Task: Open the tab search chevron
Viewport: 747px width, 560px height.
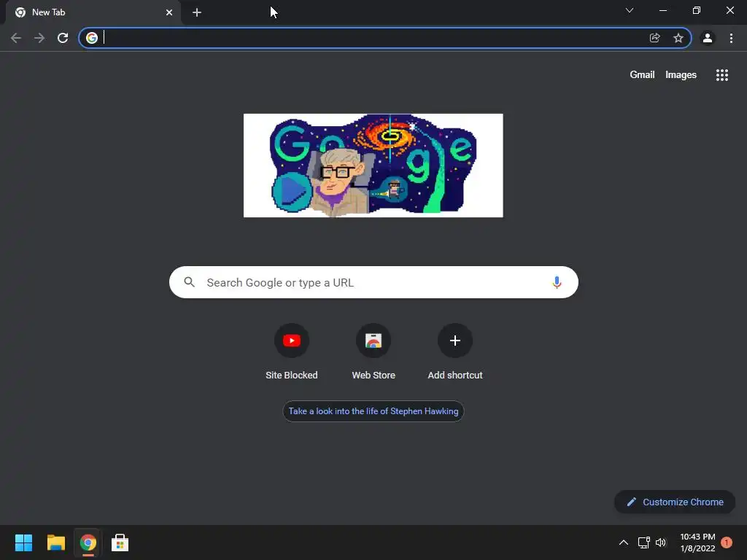Action: (630, 10)
